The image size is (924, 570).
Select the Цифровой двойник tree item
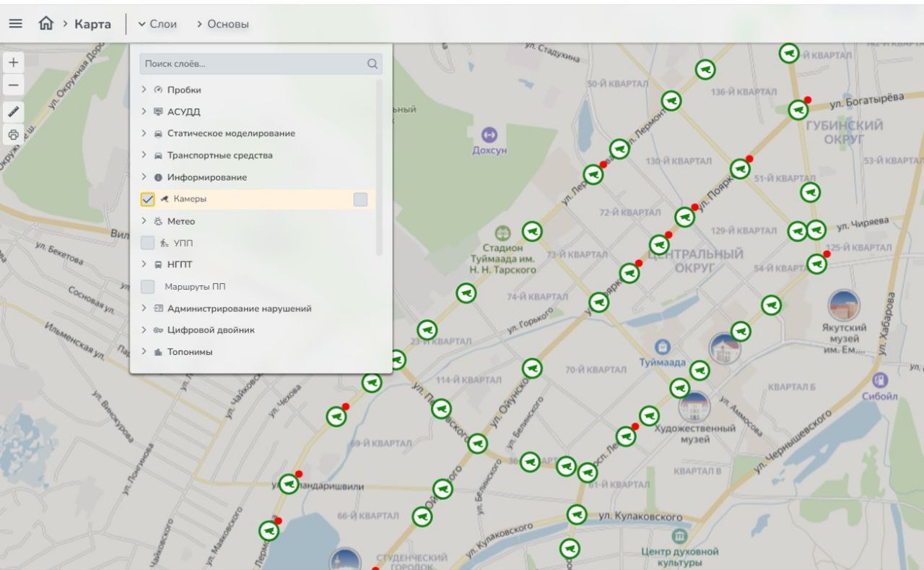[x=211, y=330]
